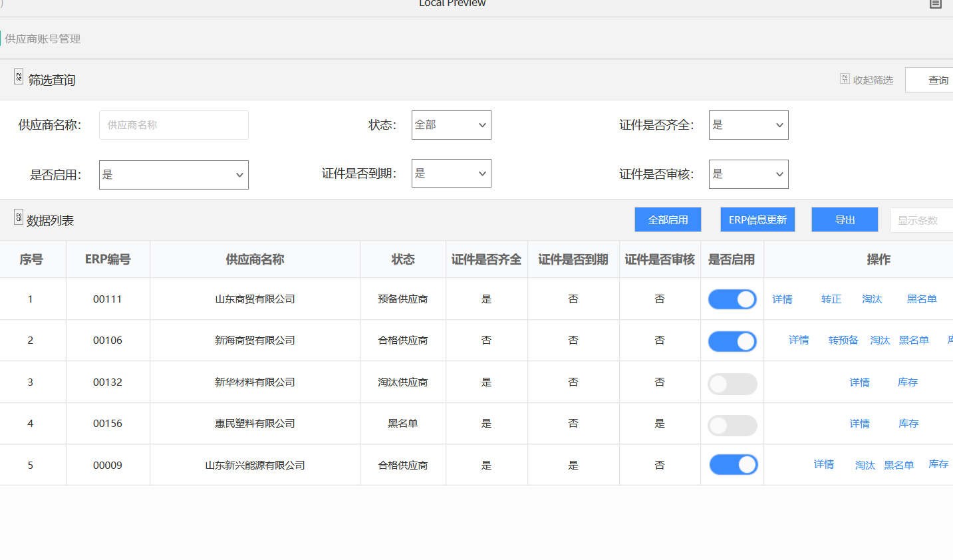
Task: Click 转预备 for 新海商贸有限公司
Action: click(843, 340)
